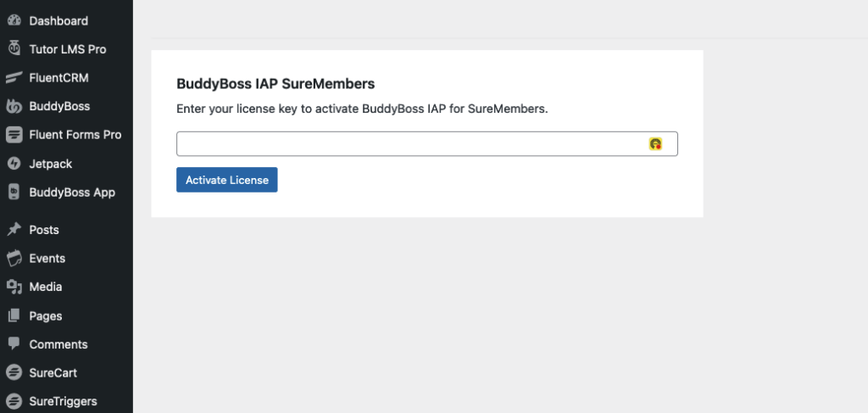Go to the SureTriggers menu item
Screen dimensions: 868x413
tap(63, 402)
